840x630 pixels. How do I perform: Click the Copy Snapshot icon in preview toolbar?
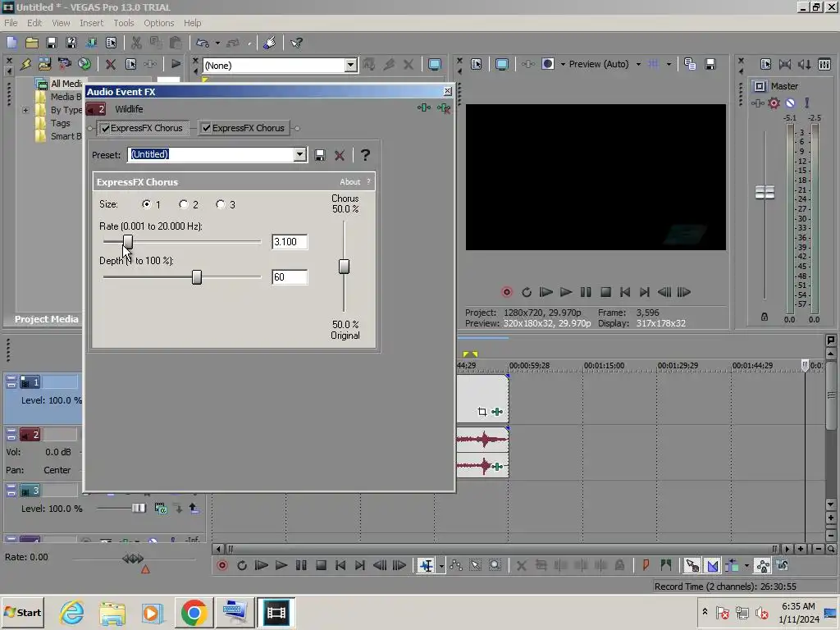coord(690,64)
